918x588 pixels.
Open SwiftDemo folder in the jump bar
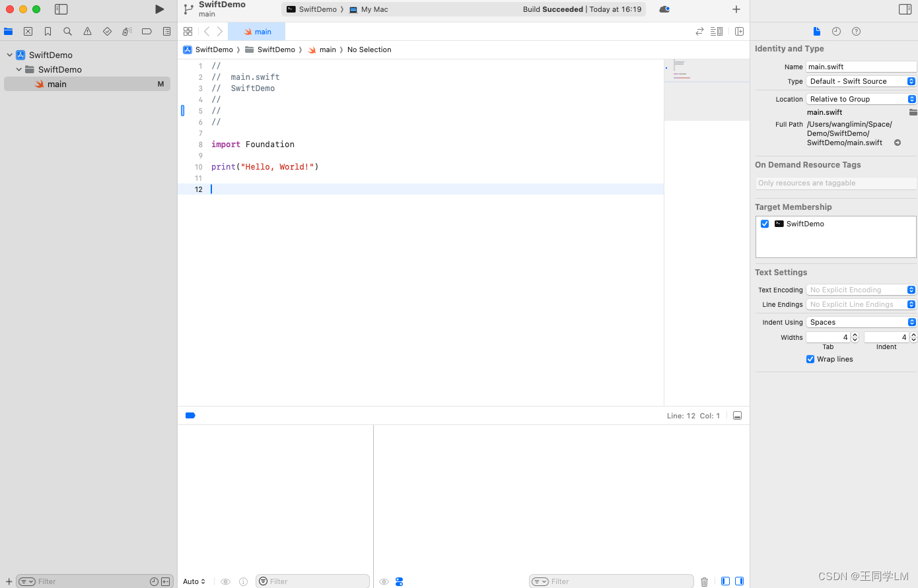pyautogui.click(x=270, y=49)
